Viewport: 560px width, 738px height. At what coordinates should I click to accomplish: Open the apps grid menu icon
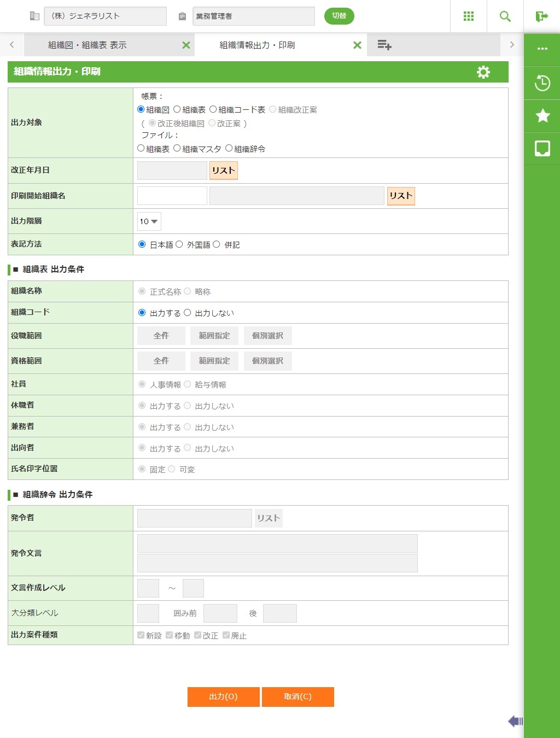[x=468, y=16]
